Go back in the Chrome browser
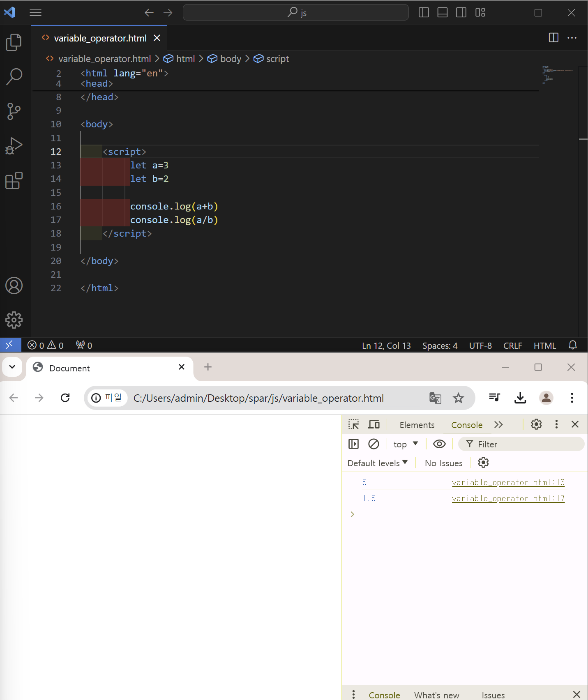588x700 pixels. click(14, 398)
